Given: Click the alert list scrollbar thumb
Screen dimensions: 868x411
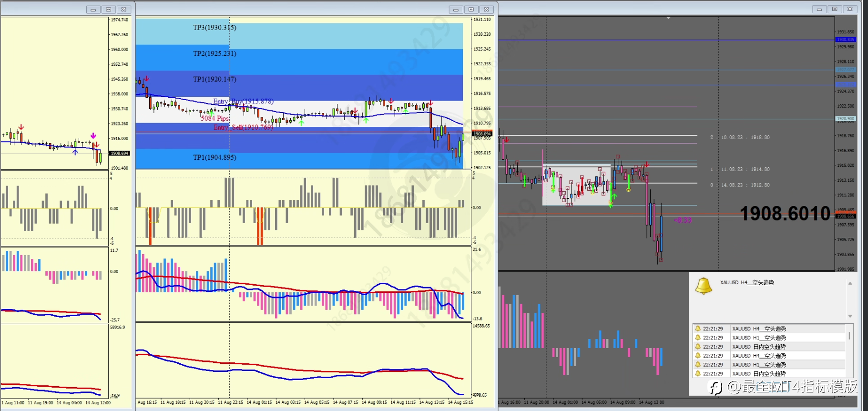Looking at the screenshot, I should coord(849,336).
